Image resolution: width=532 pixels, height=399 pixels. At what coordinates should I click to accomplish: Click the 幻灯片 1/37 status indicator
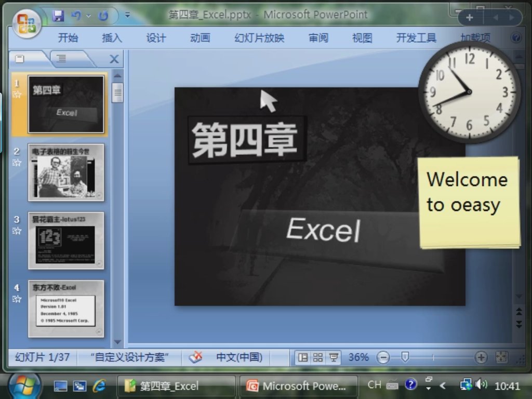pyautogui.click(x=43, y=357)
